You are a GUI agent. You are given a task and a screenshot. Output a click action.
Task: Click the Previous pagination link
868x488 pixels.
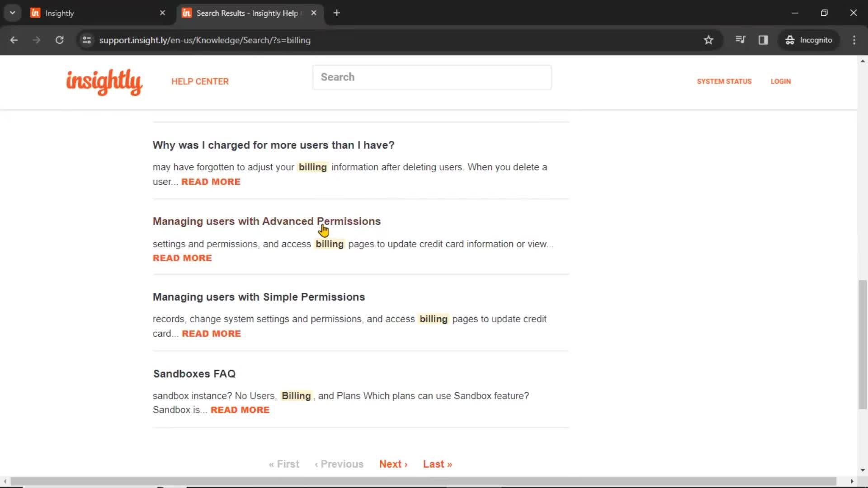[339, 464]
